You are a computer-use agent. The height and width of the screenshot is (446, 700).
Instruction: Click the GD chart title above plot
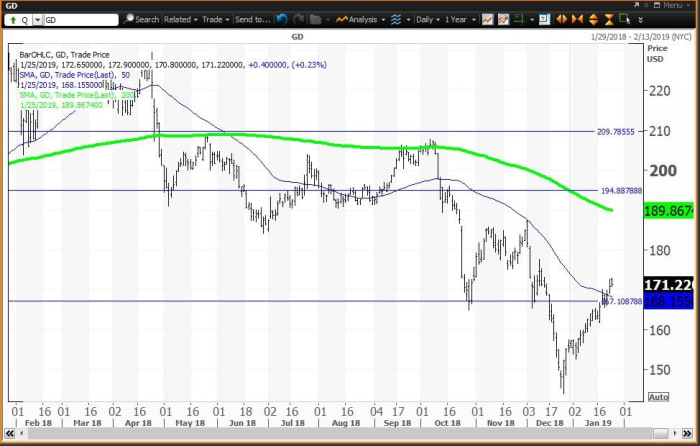[x=297, y=37]
